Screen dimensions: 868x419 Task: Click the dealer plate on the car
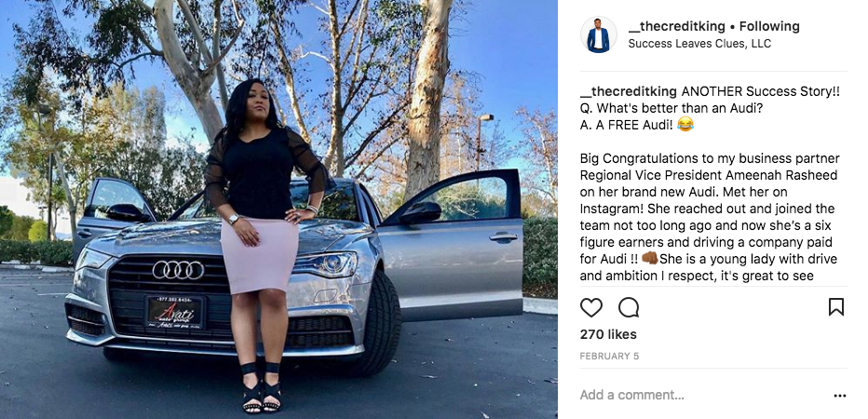tap(175, 313)
